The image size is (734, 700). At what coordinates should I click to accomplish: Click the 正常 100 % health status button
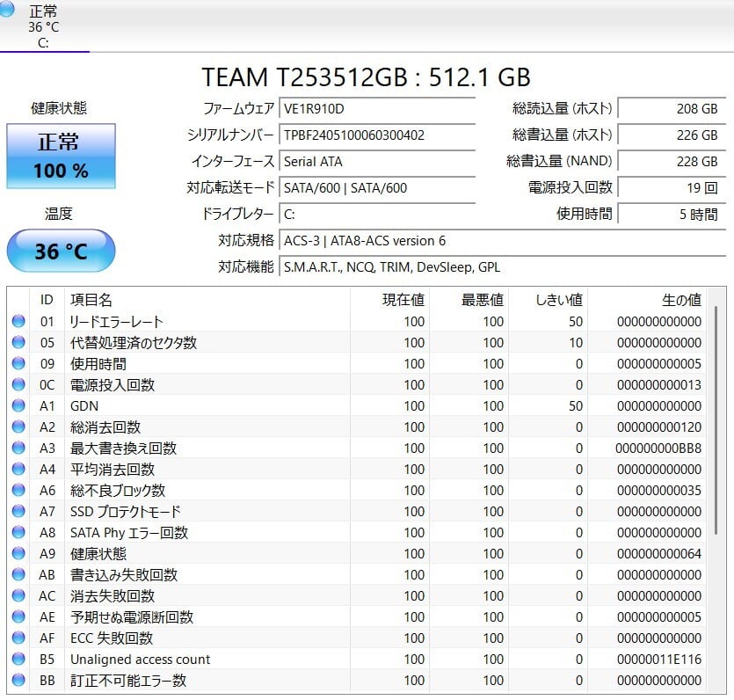coord(61,156)
